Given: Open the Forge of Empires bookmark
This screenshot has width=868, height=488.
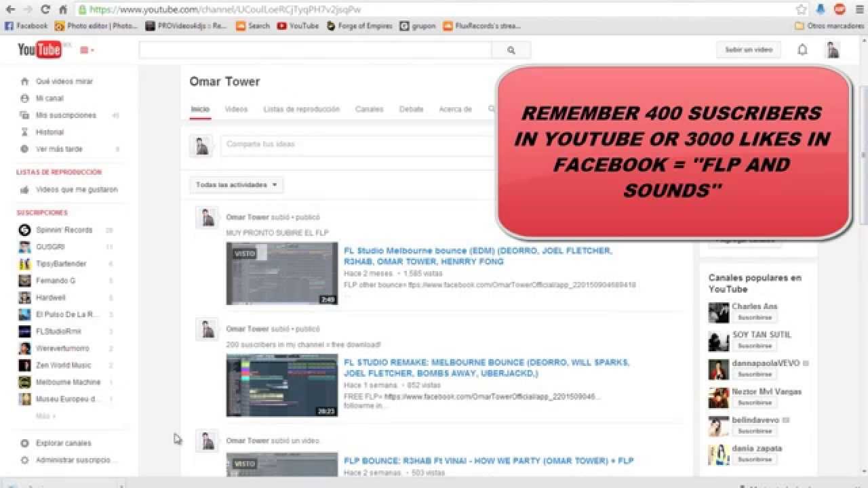Looking at the screenshot, I should tap(359, 26).
